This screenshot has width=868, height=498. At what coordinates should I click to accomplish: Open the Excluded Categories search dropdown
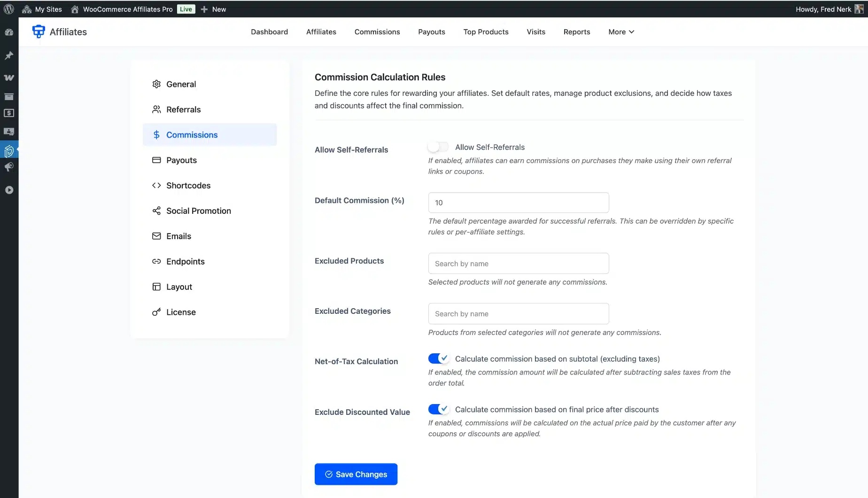(x=518, y=314)
